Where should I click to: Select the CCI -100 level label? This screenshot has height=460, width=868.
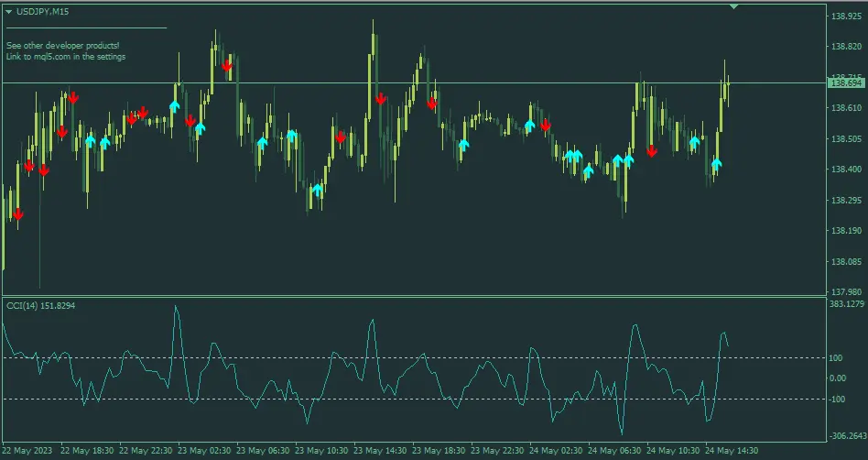tap(837, 399)
